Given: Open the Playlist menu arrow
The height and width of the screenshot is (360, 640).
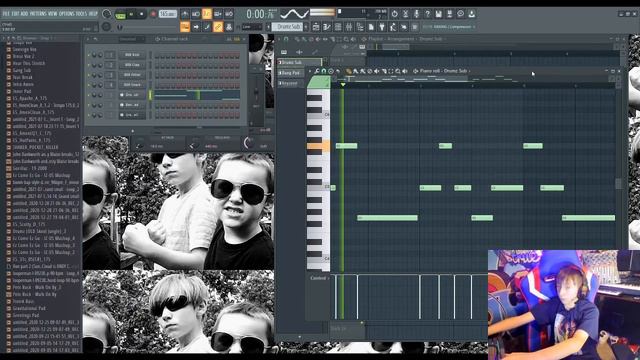Looking at the screenshot, I should (279, 39).
